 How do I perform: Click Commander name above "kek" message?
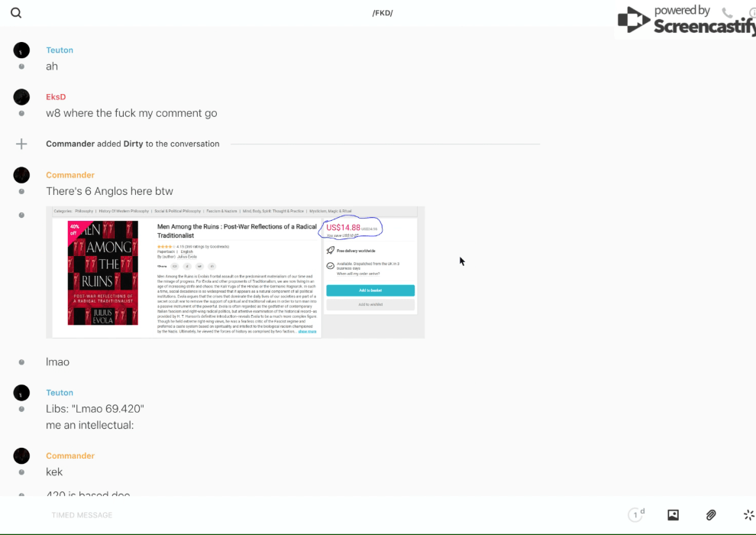click(x=70, y=456)
